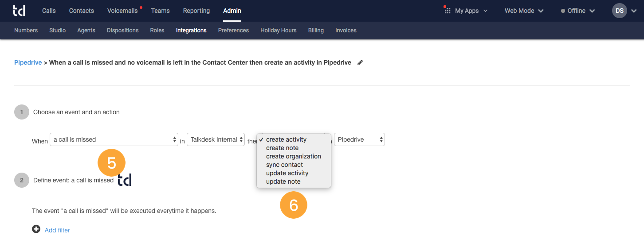This screenshot has width=644, height=247.
Task: Open the Holiday Hours section
Action: coord(278,31)
